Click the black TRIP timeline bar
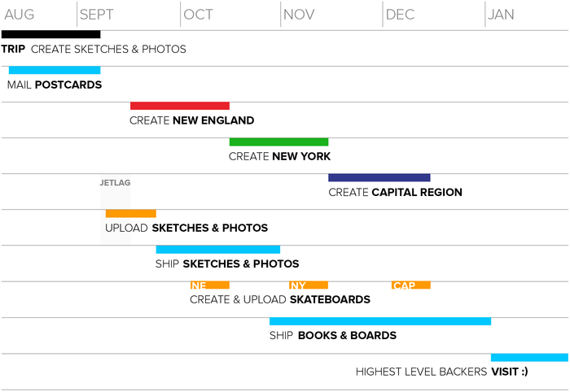570x392 pixels. [50, 34]
